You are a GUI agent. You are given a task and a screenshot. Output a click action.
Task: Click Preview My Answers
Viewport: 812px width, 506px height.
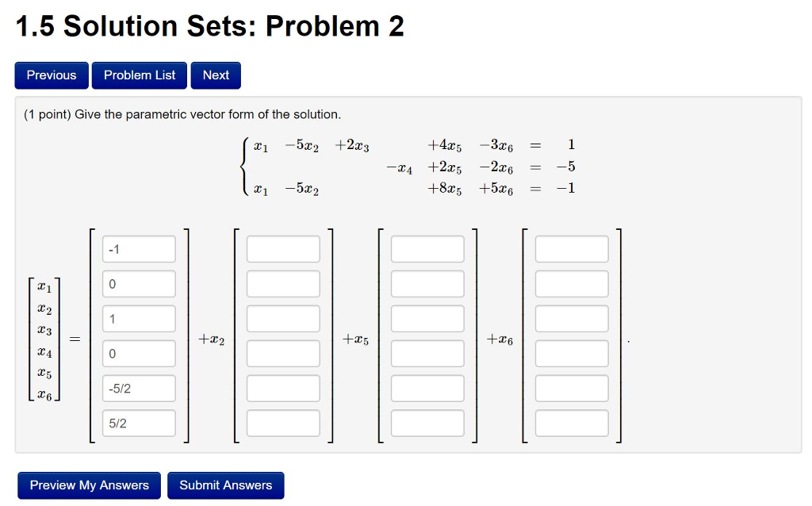pos(88,485)
